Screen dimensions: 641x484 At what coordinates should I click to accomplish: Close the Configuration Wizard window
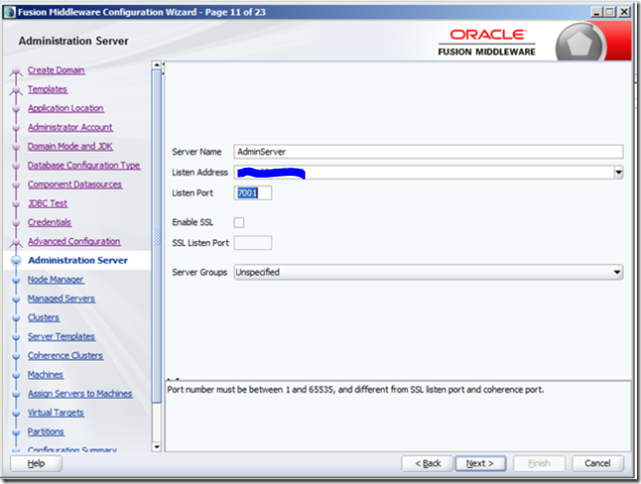point(624,12)
